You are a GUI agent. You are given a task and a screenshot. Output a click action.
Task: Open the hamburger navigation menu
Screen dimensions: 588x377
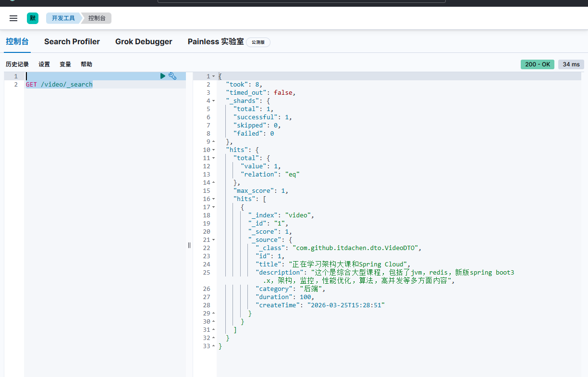[13, 18]
